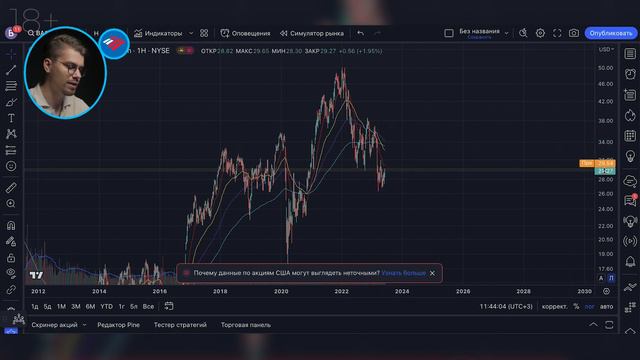
Task: Select the 5д time range
Action: click(x=47, y=306)
